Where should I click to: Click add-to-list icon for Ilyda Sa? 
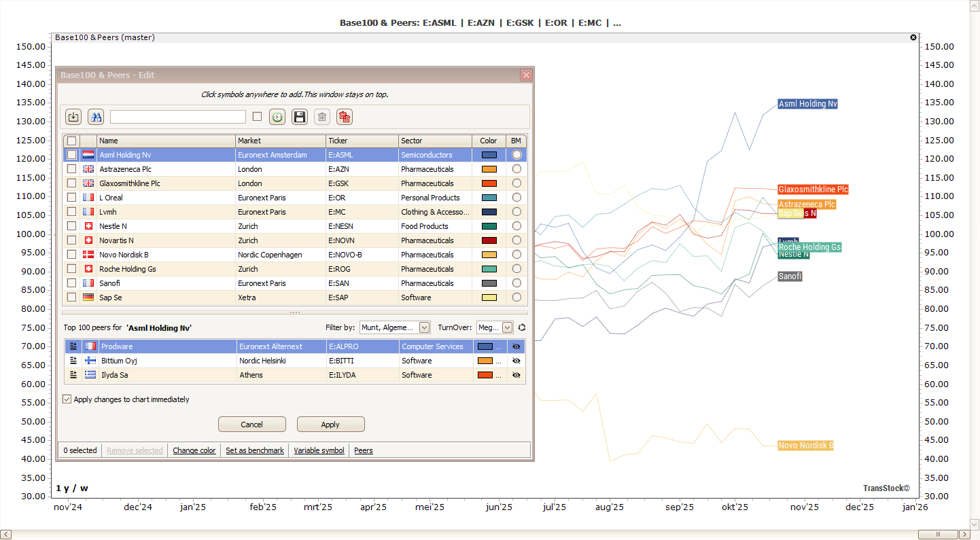(x=73, y=375)
